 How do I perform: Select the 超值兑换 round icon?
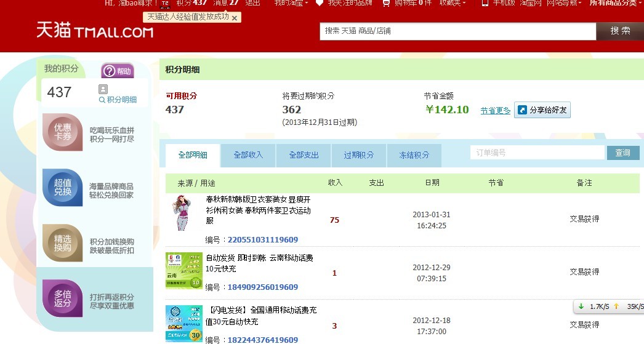coord(62,188)
